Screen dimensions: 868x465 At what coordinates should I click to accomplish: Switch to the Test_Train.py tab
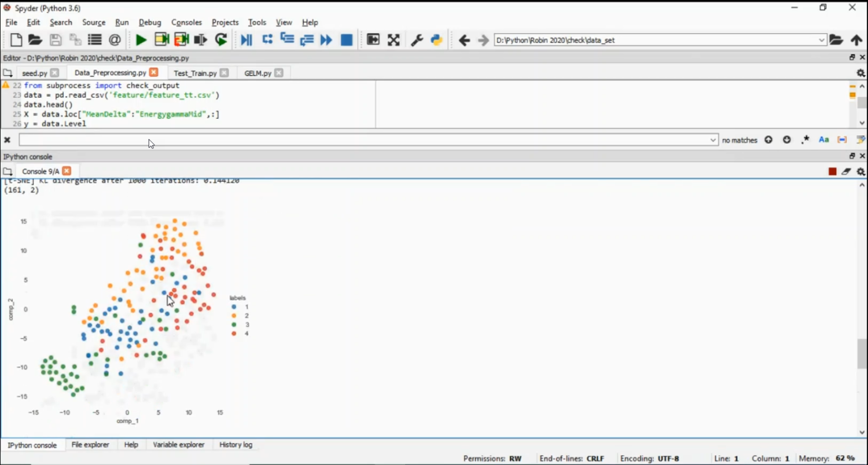(195, 73)
